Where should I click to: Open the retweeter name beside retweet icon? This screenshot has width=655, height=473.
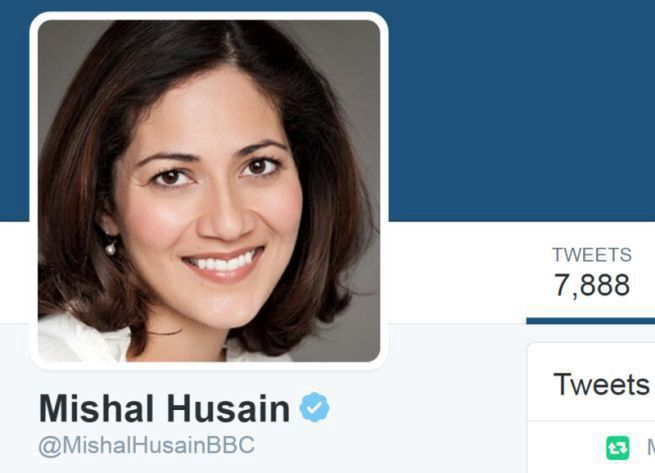651,448
